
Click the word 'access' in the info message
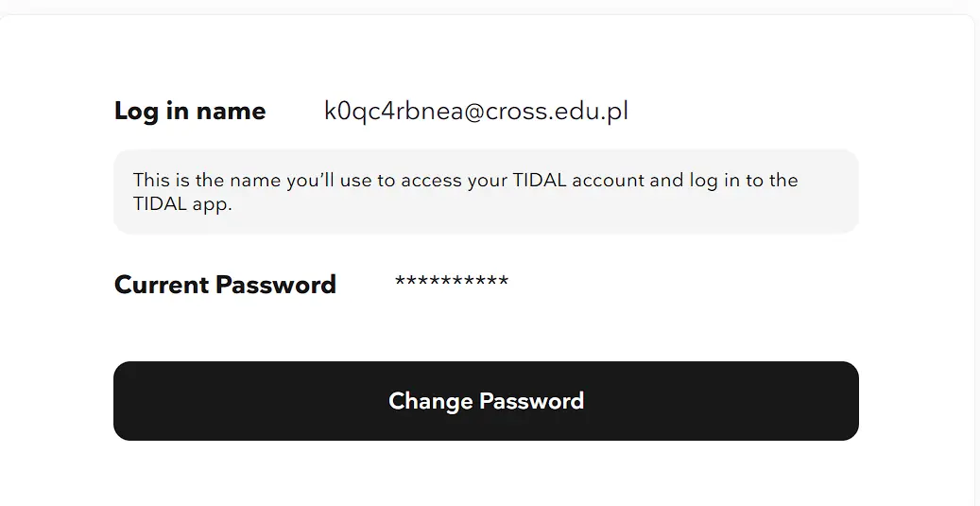pyautogui.click(x=429, y=181)
